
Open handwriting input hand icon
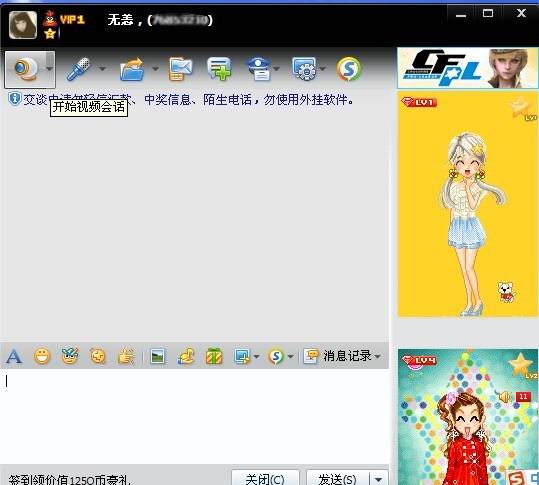pos(126,356)
